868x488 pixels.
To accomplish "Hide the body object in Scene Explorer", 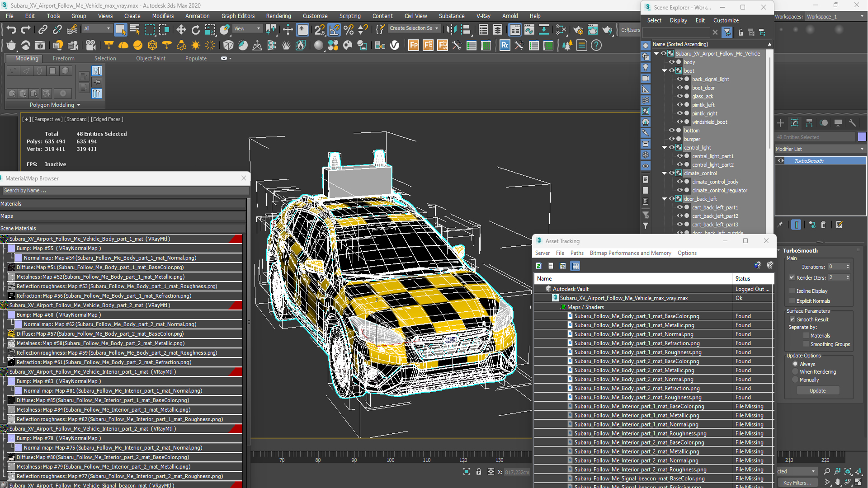I will click(671, 62).
